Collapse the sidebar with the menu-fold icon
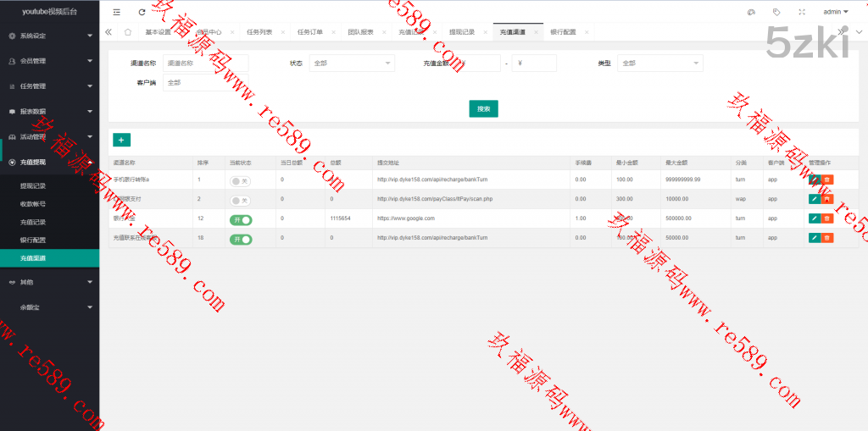The image size is (868, 431). (x=116, y=12)
